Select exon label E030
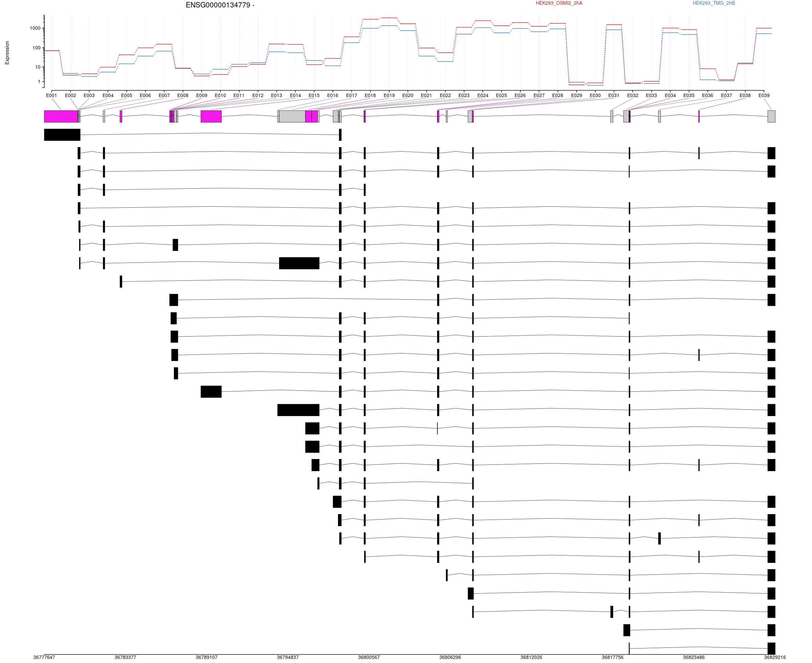812x663 pixels. pyautogui.click(x=595, y=95)
